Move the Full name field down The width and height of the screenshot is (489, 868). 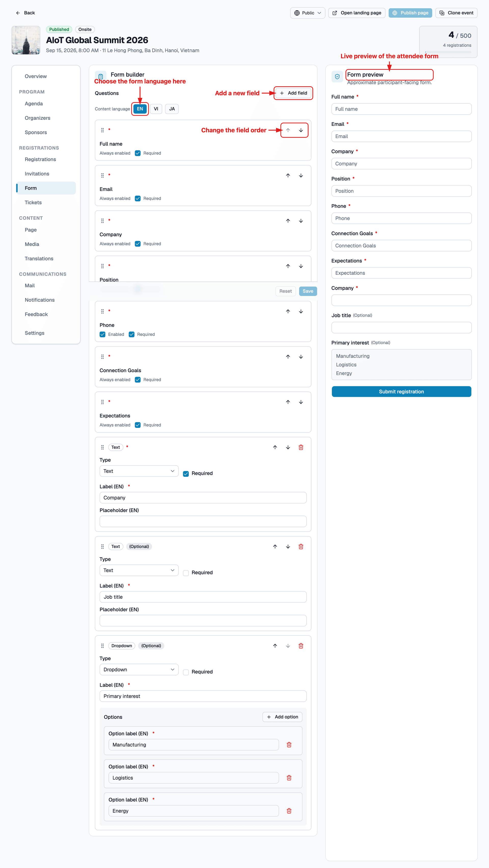[301, 130]
